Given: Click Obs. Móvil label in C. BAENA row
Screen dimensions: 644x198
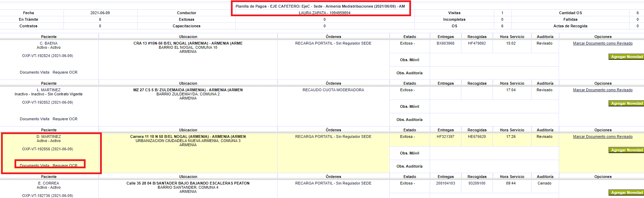Looking at the screenshot, I should 409,60.
